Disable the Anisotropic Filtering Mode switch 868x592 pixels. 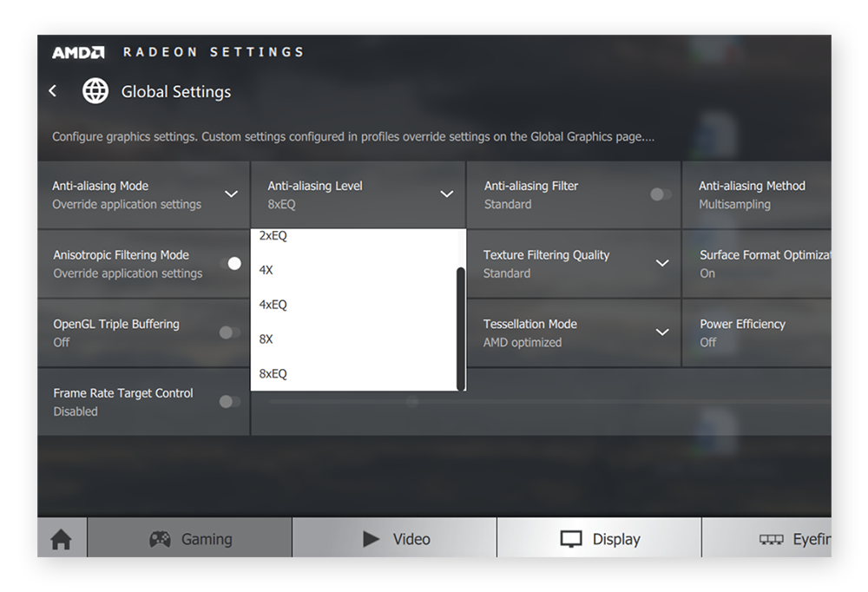pos(230,264)
